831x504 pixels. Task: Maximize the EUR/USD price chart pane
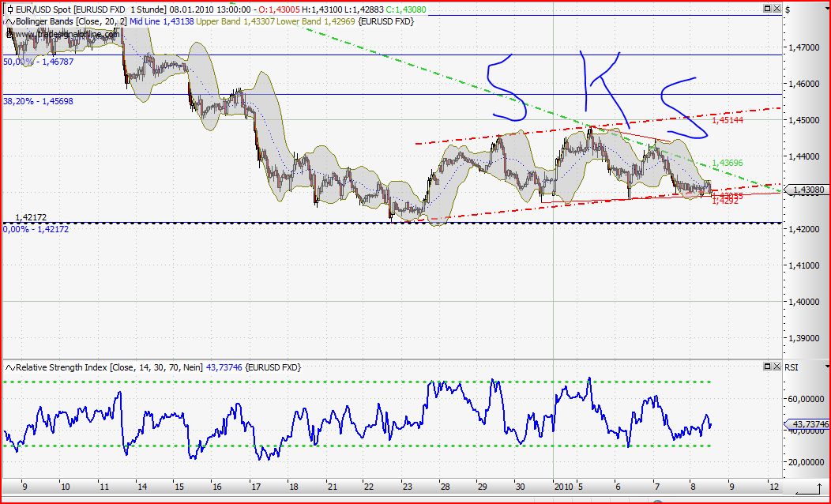click(x=767, y=9)
